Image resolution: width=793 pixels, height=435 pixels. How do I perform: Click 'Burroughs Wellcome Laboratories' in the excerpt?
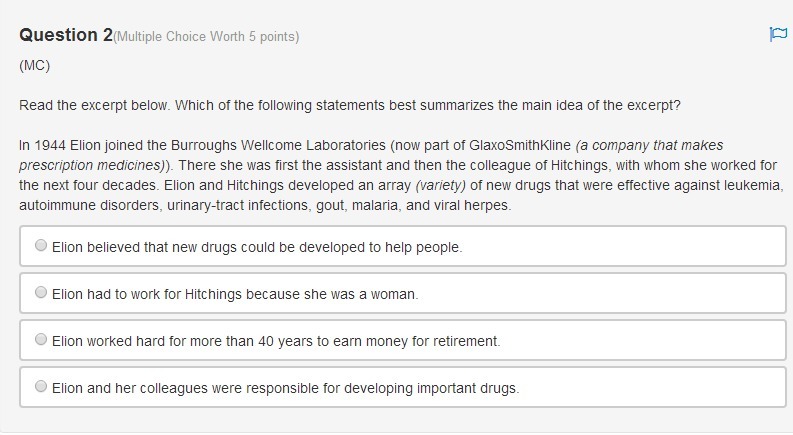278,146
